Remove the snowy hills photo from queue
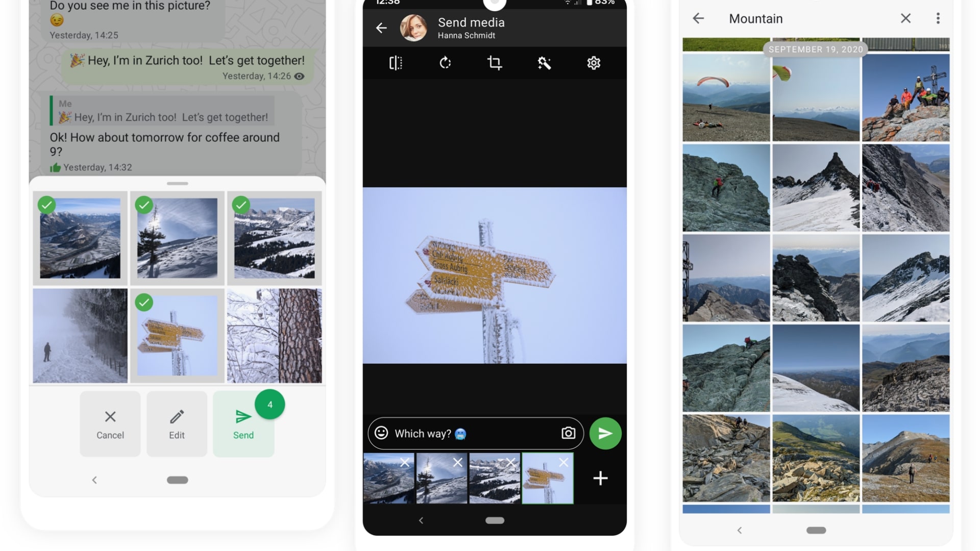 pyautogui.click(x=510, y=462)
